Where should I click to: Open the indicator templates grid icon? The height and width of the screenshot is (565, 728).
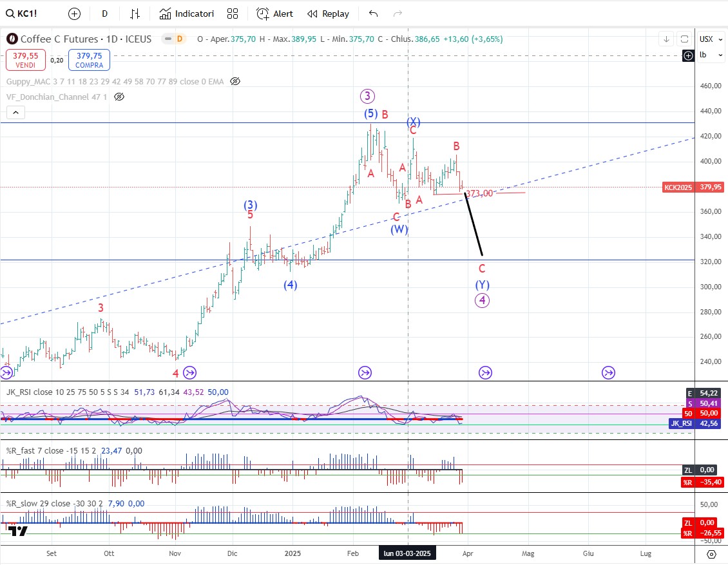tap(233, 14)
